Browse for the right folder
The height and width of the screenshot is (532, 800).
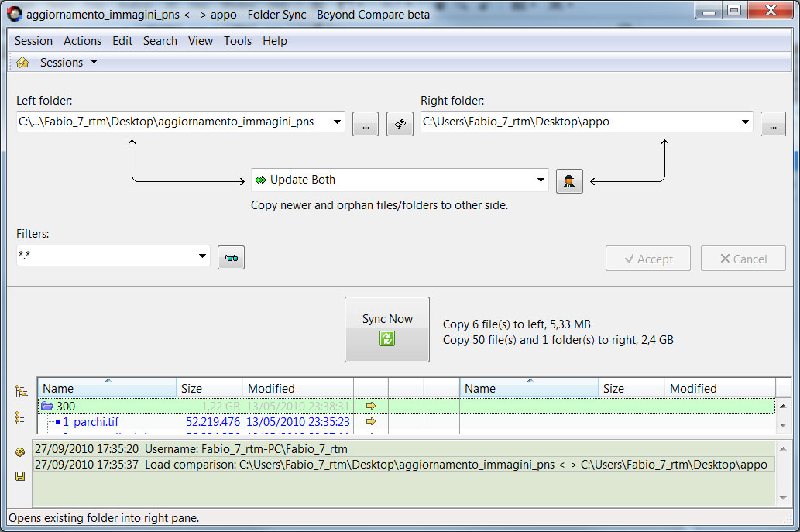coord(773,124)
